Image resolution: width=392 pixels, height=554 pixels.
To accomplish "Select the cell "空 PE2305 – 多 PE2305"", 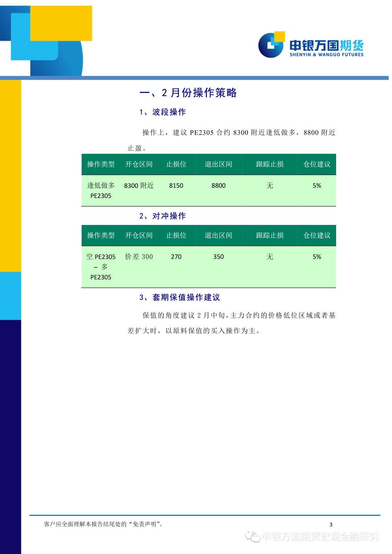I will [x=101, y=267].
